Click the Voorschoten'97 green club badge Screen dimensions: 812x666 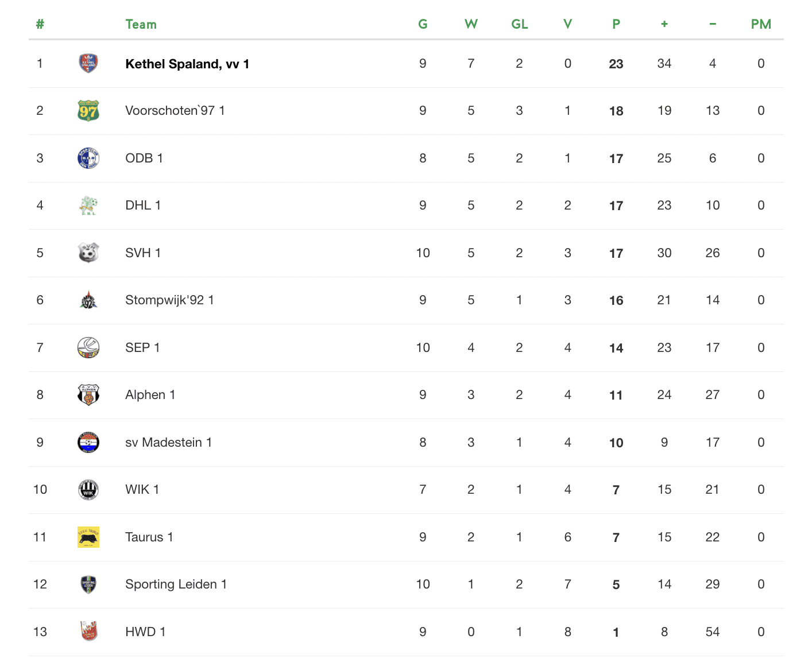(x=88, y=110)
